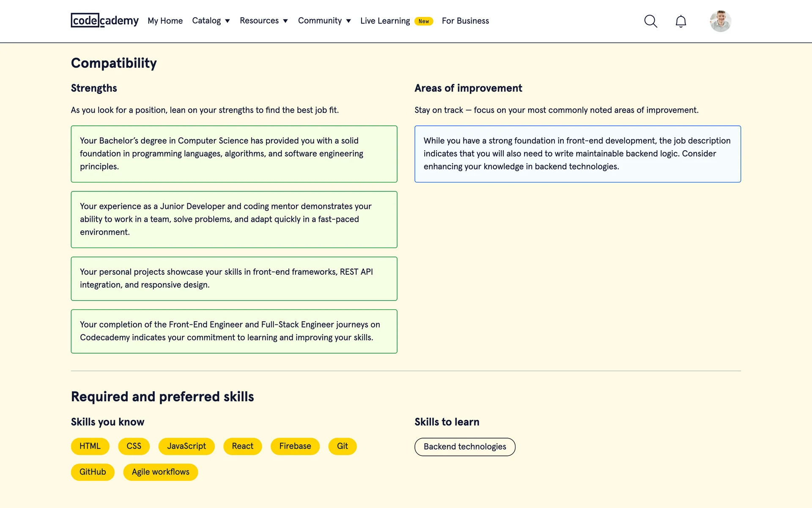
Task: Click the React skill tag
Action: click(x=242, y=446)
